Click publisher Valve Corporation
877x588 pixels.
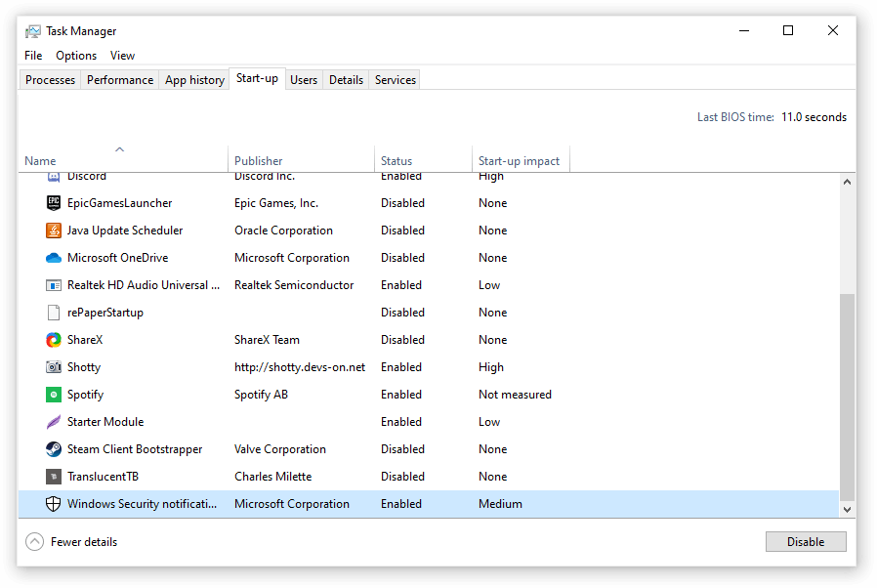(280, 449)
